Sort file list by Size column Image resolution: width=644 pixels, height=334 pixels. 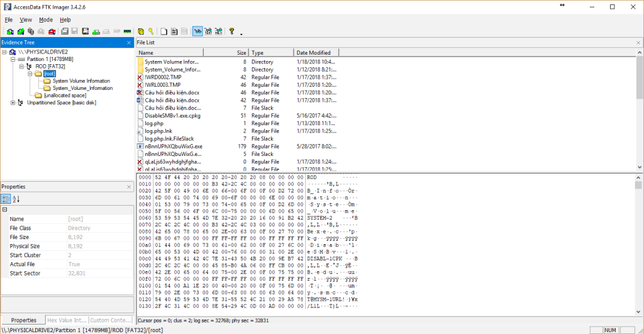coord(226,53)
